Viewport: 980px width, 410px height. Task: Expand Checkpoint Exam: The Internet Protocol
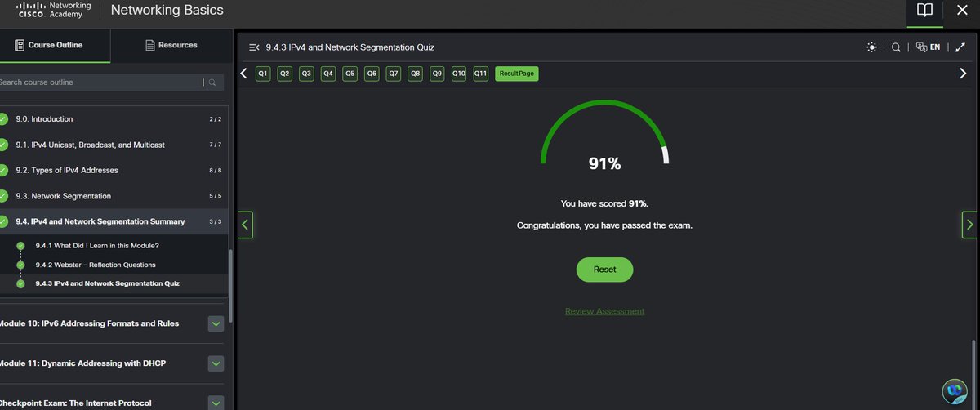pos(216,402)
